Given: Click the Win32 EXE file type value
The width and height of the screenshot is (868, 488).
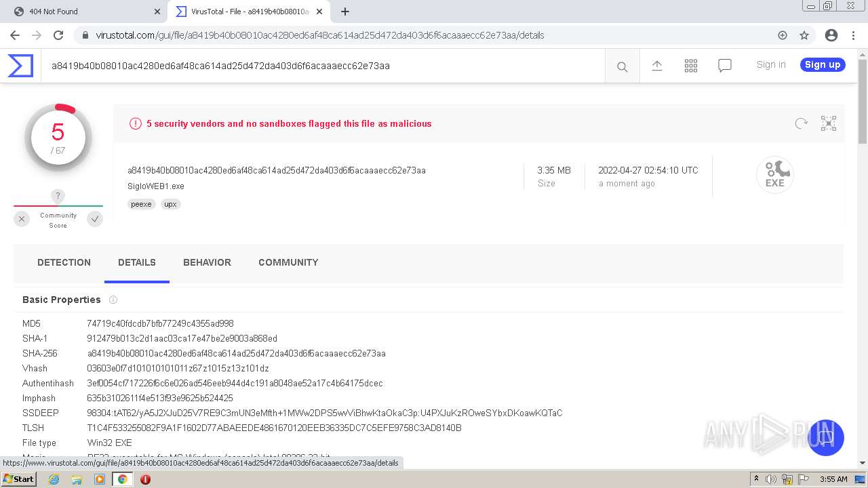Looking at the screenshot, I should pos(109,443).
